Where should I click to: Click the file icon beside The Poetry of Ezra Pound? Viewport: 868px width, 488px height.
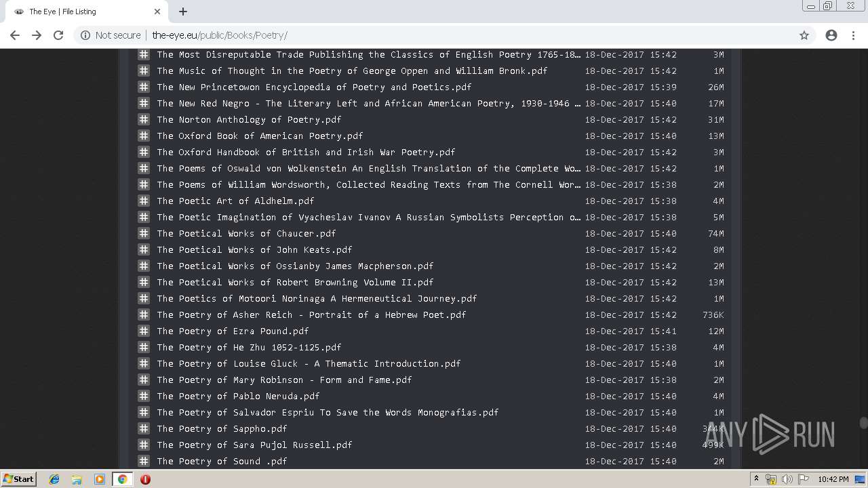(x=144, y=331)
